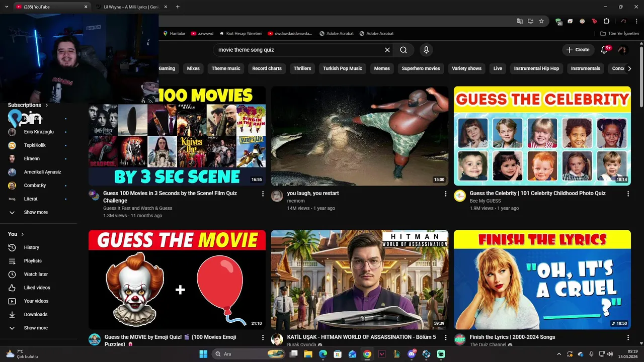Bookmark this page with star icon

click(x=541, y=21)
